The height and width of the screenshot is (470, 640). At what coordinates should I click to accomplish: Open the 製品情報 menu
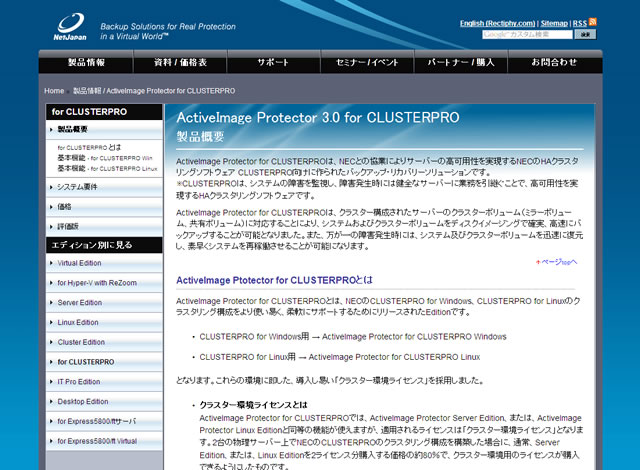click(86, 62)
